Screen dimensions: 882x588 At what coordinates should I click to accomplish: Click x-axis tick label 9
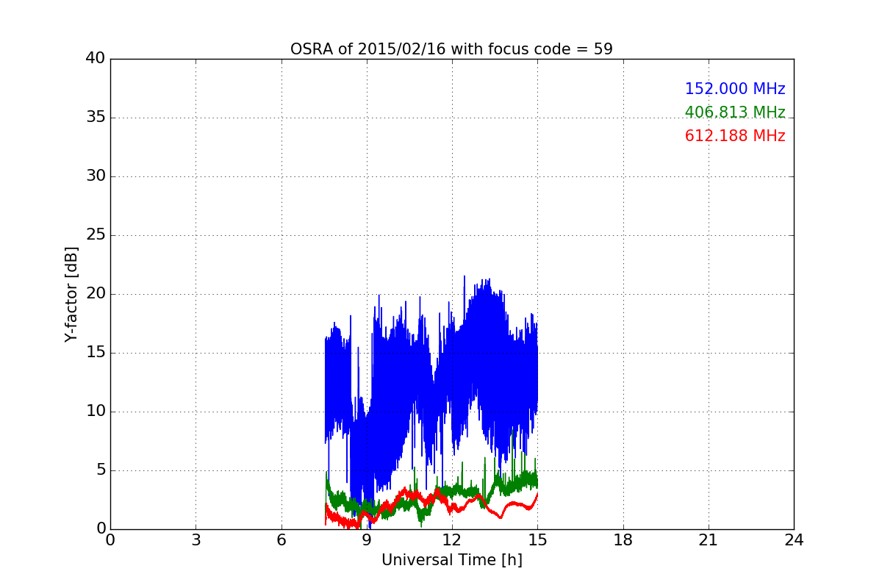(367, 540)
